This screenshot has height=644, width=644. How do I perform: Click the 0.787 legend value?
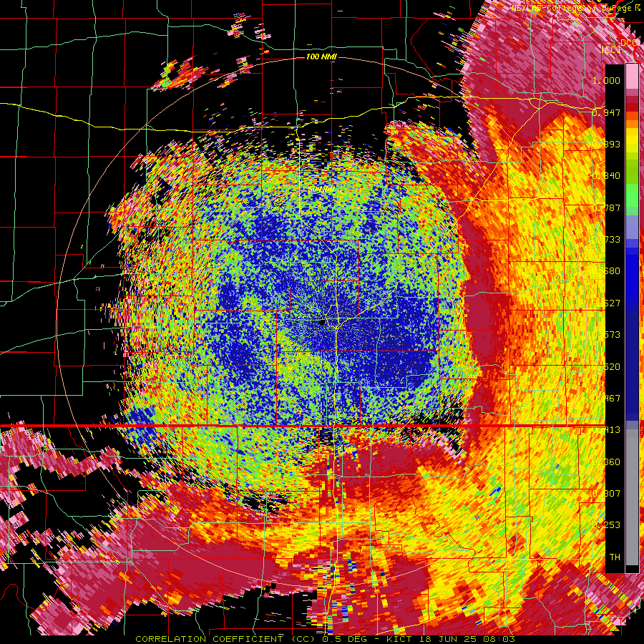pyautogui.click(x=606, y=208)
